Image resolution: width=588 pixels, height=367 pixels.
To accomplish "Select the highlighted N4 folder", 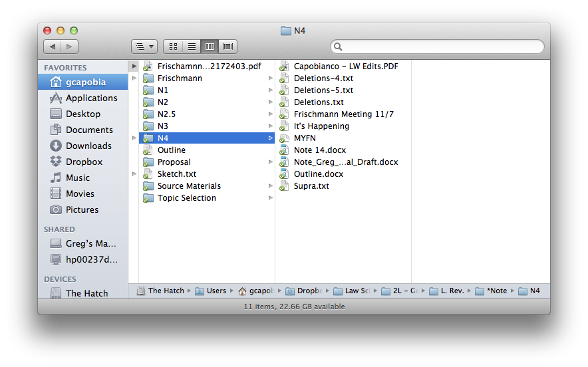I will pyautogui.click(x=207, y=138).
